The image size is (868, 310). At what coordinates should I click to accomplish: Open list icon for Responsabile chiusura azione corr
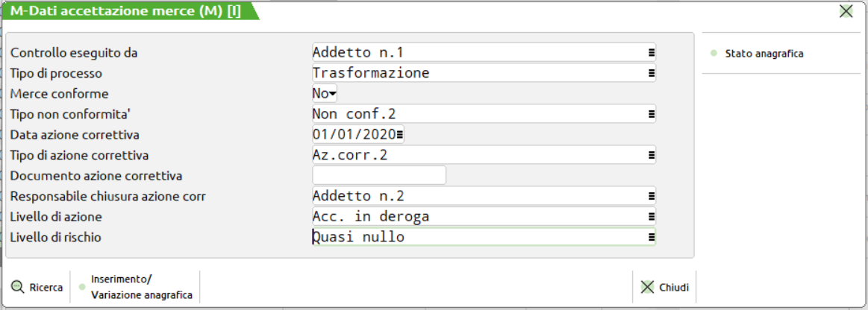[651, 196]
